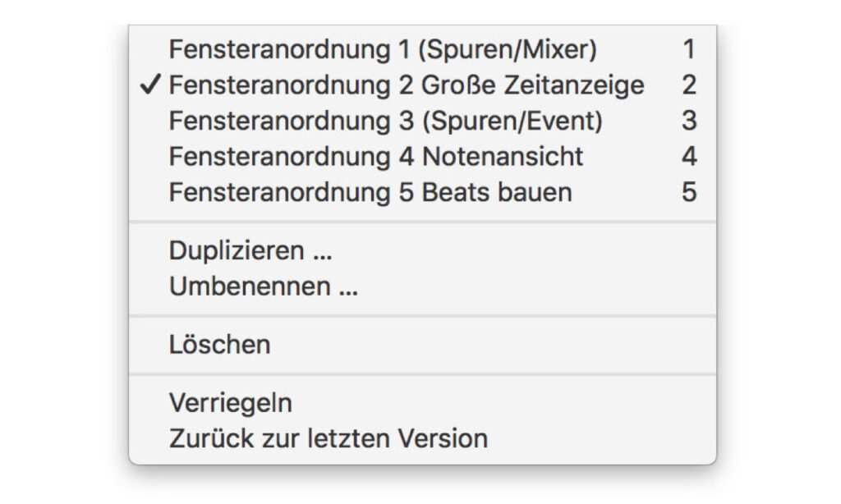This screenshot has height=504, width=841.
Task: Open Fensteranordnung 4 Notenansicht
Action: coord(423,157)
